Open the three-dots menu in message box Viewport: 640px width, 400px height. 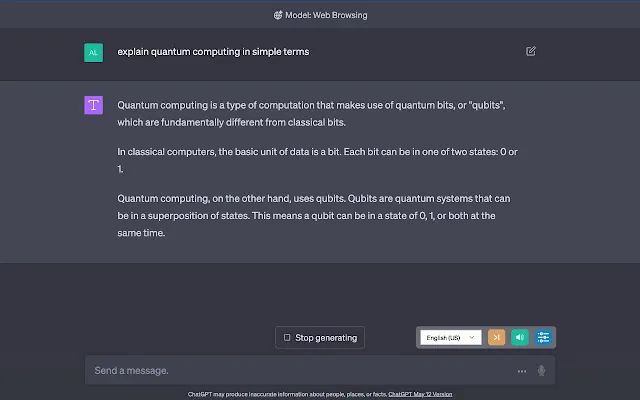click(522, 371)
